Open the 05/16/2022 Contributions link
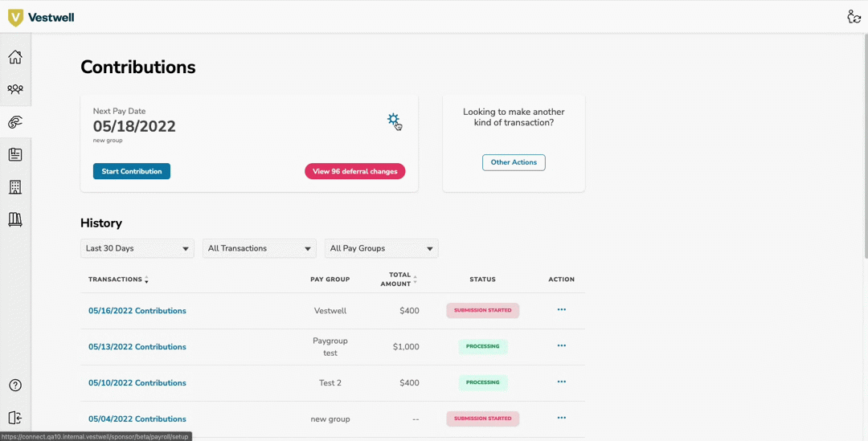The height and width of the screenshot is (441, 868). pyautogui.click(x=137, y=311)
